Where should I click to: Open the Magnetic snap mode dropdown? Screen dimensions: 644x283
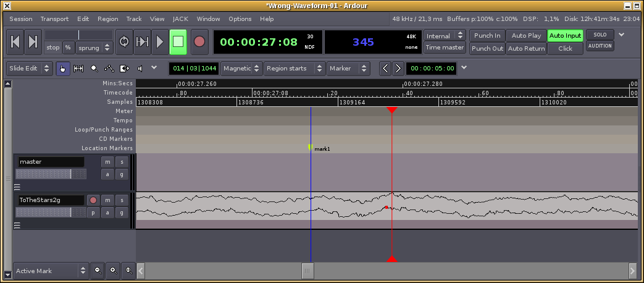241,68
